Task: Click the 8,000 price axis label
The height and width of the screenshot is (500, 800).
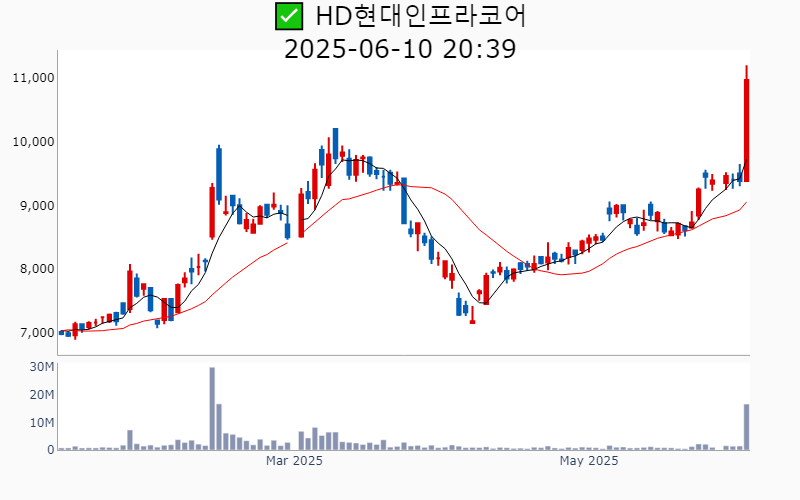Action: (36, 269)
